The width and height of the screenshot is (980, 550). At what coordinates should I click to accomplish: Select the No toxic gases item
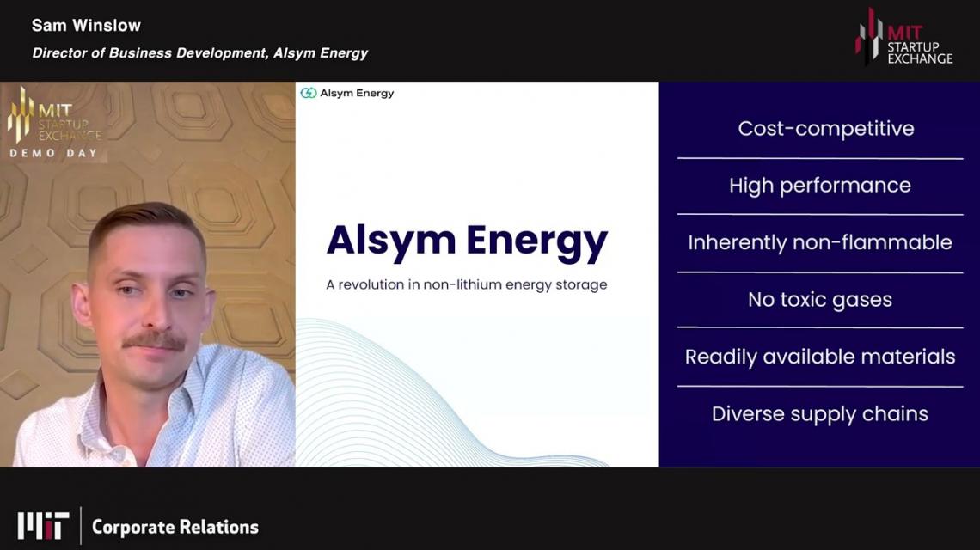tap(819, 300)
